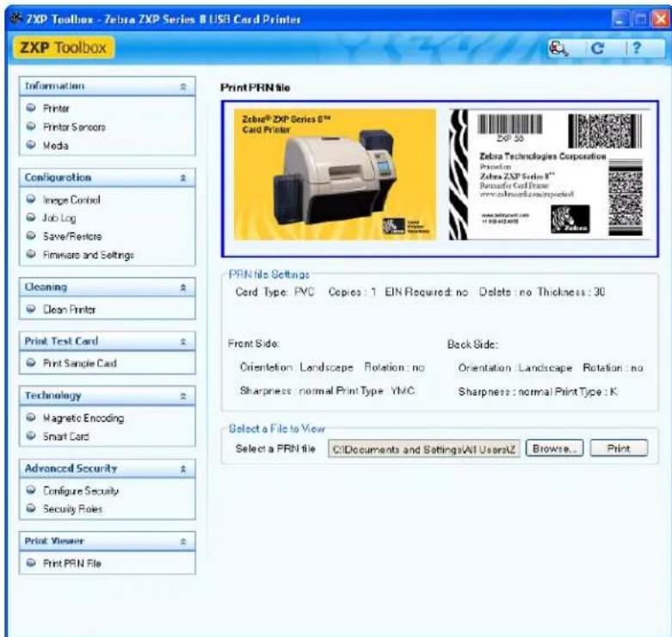Open the Printer information page
The height and width of the screenshot is (637, 672).
point(56,108)
